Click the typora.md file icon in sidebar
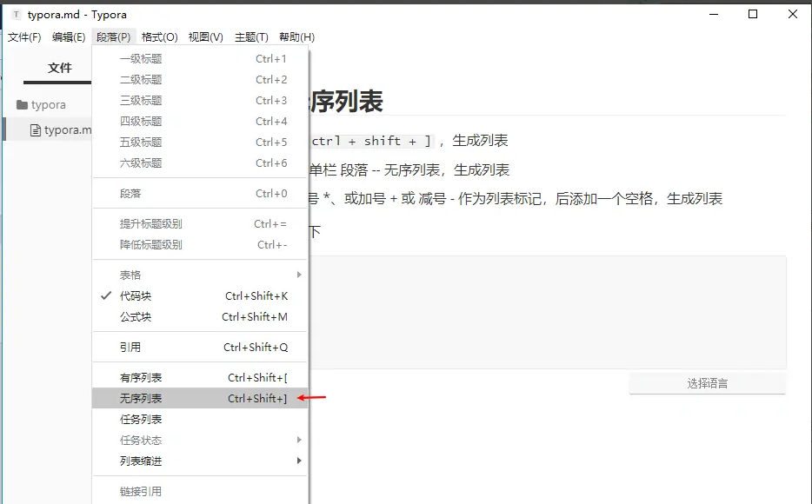Screen dimensions: 812x504 coord(36,130)
